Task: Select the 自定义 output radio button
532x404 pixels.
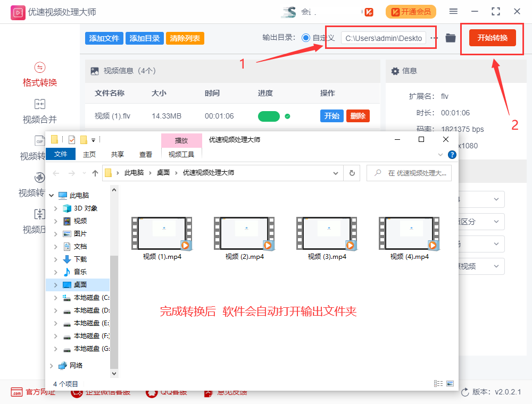Action: tap(306, 38)
